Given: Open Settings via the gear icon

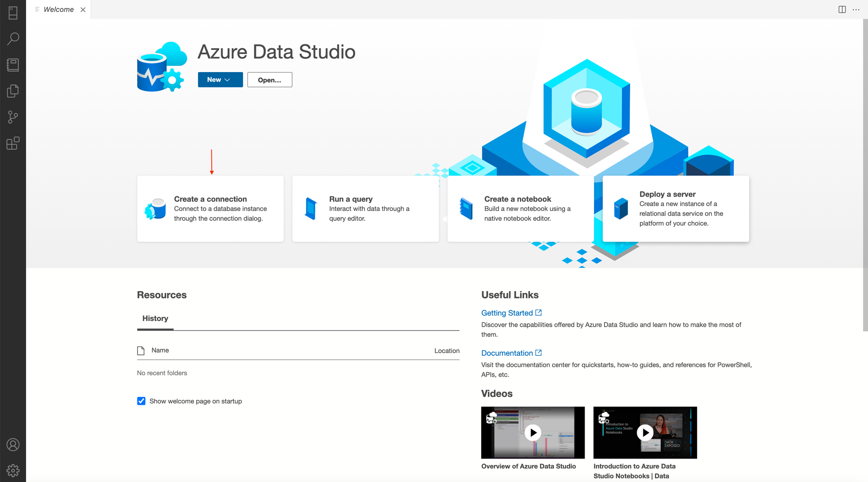Looking at the screenshot, I should tap(13, 470).
